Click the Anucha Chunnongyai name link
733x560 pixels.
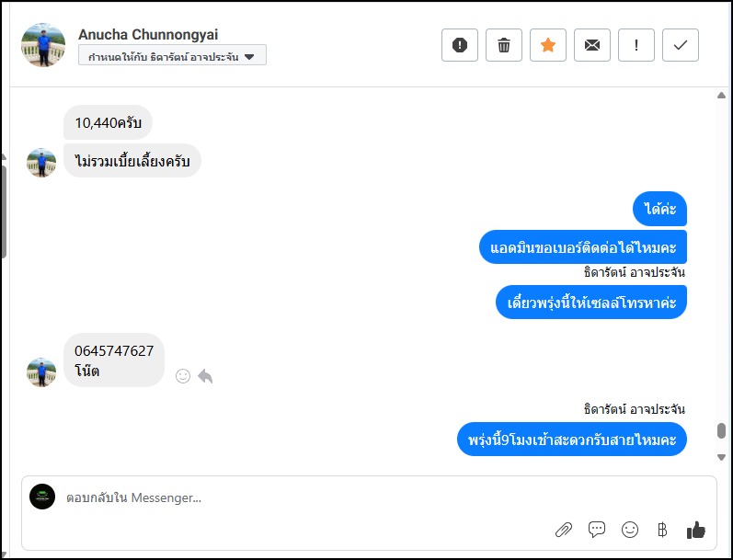click(148, 34)
